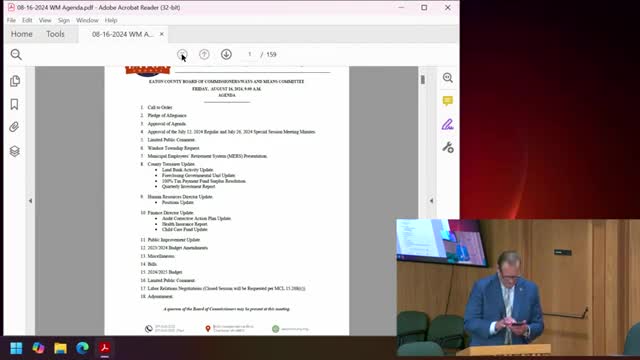Image resolution: width=640 pixels, height=360 pixels.
Task: Open the Find text magnifier tool
Action: (x=16, y=54)
